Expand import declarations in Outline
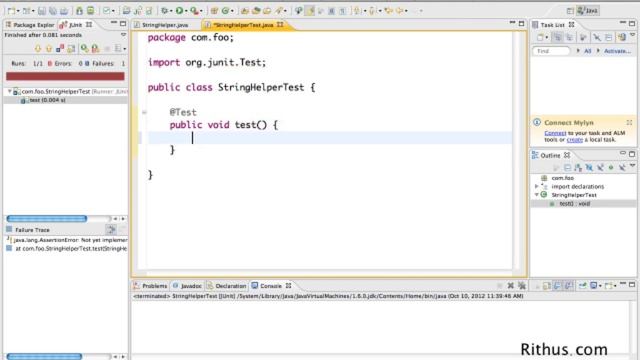Image resolution: width=640 pixels, height=360 pixels. click(537, 186)
